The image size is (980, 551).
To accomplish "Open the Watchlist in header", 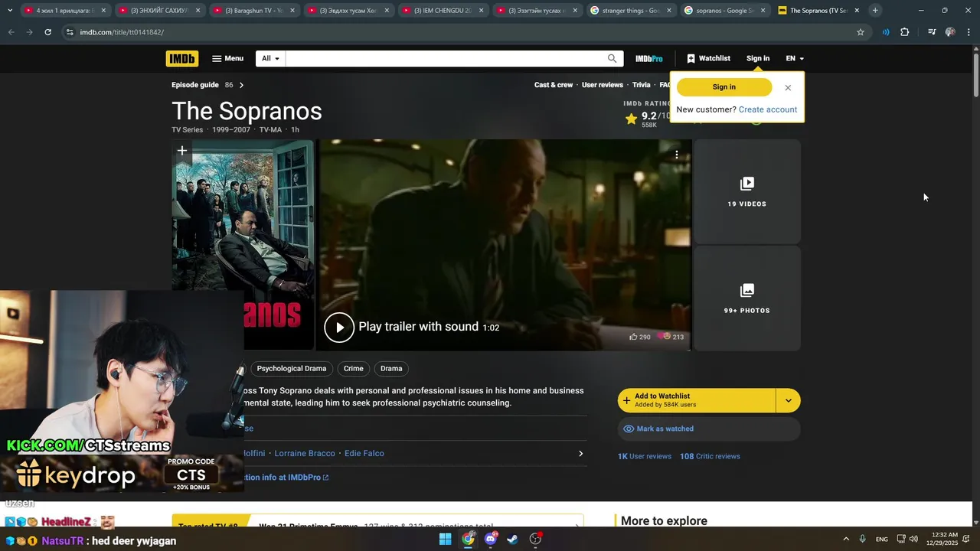I will coord(708,58).
